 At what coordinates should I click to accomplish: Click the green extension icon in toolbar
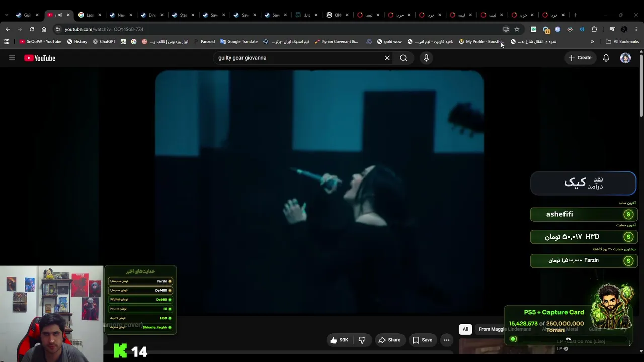[x=533, y=29]
